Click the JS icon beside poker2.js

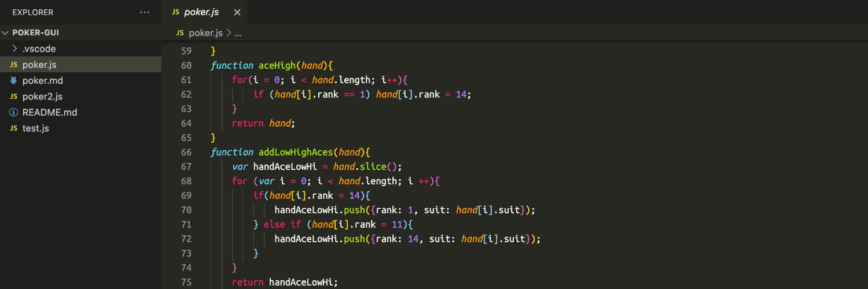(x=14, y=97)
